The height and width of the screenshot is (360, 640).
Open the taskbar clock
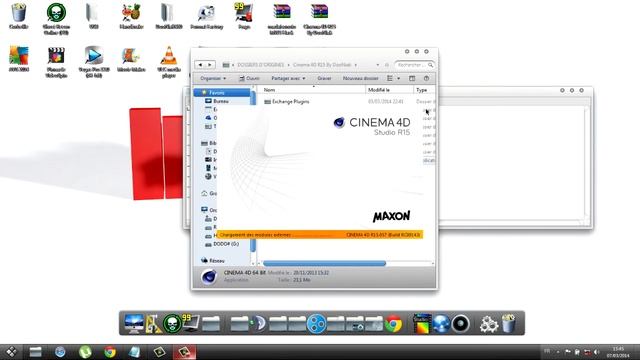[x=618, y=352]
